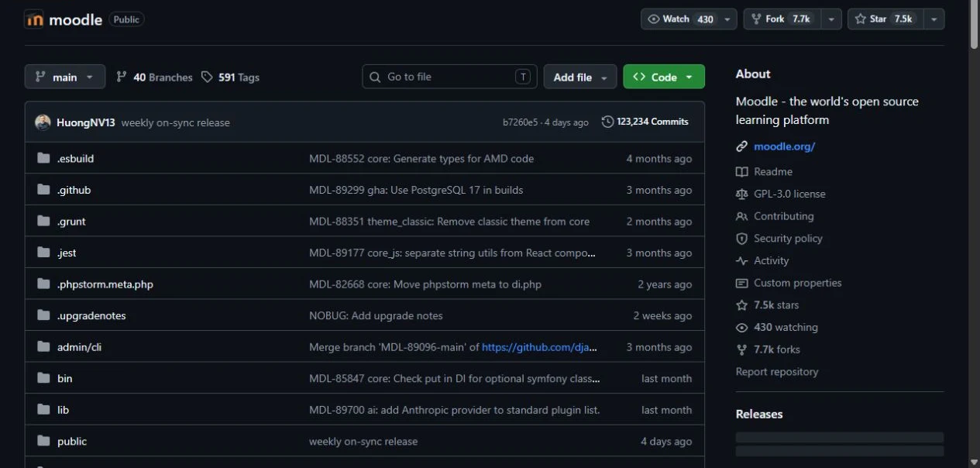This screenshot has width=980, height=468.
Task: Open the .github folder name
Action: 74,190
